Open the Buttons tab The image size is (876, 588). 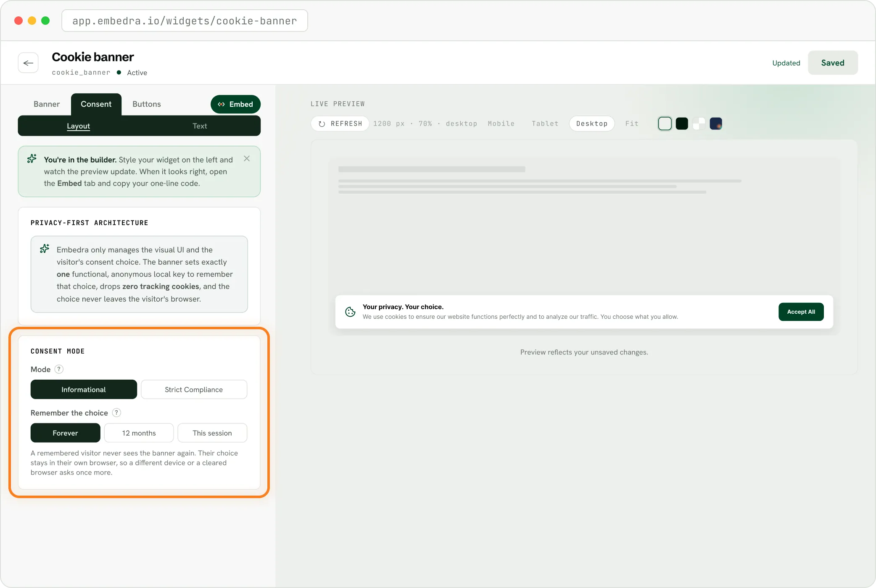(x=147, y=104)
